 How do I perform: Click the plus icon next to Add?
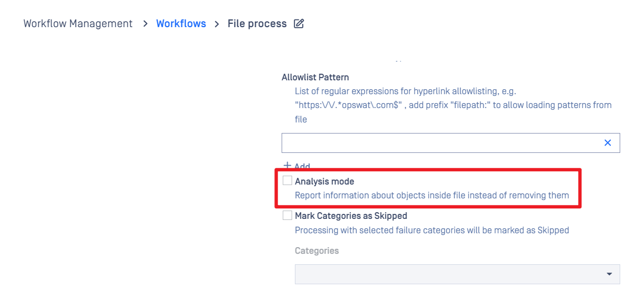(288, 165)
